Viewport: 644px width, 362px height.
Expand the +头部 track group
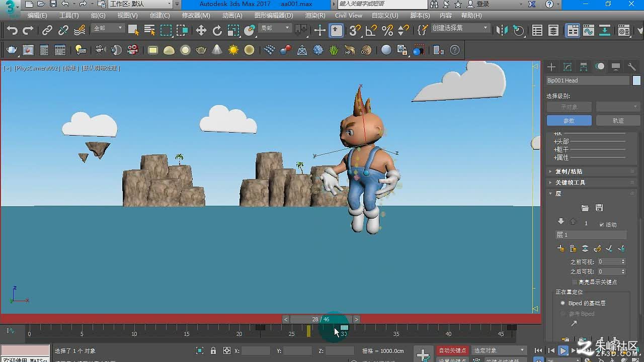tap(561, 141)
